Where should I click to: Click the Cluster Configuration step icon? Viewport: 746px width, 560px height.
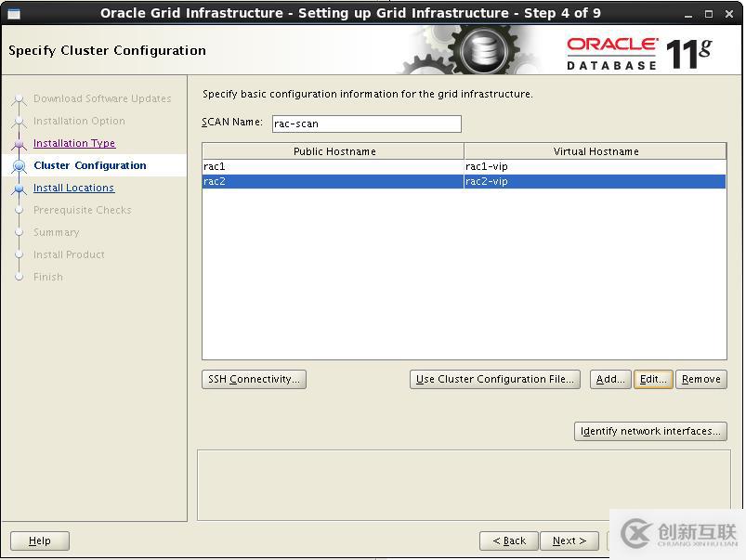[x=19, y=166]
